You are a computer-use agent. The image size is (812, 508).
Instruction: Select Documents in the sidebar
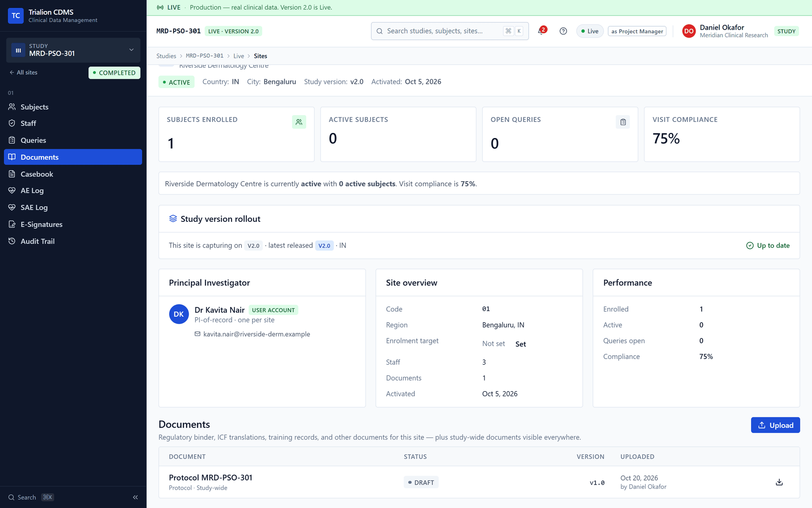(73, 157)
